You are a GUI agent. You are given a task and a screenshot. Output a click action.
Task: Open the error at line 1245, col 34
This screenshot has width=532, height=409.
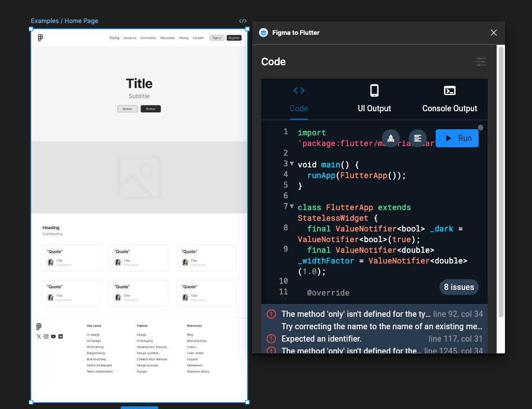[375, 350]
